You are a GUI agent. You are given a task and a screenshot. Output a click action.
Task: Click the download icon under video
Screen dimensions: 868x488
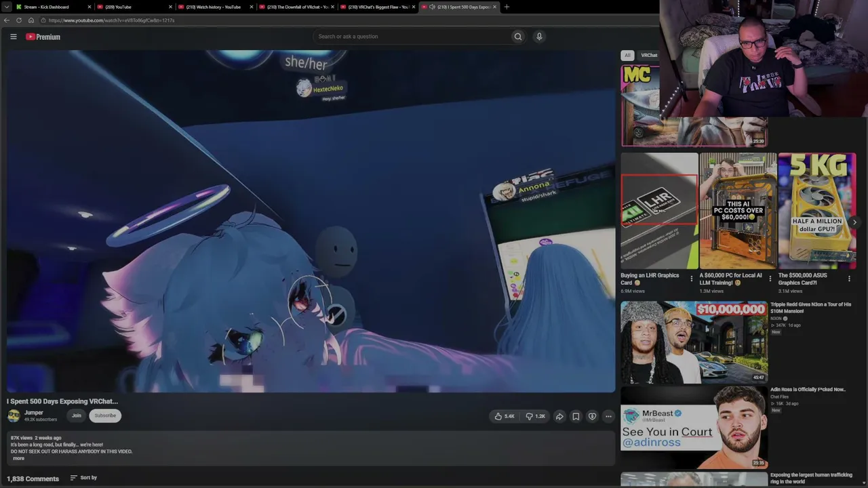tap(592, 416)
